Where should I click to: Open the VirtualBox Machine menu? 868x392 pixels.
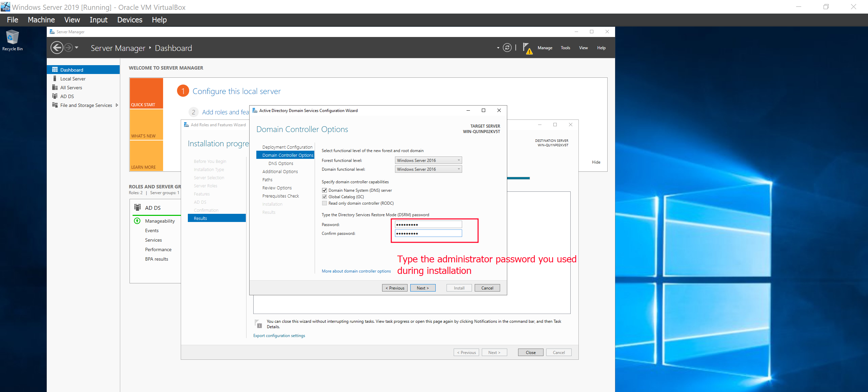[41, 20]
